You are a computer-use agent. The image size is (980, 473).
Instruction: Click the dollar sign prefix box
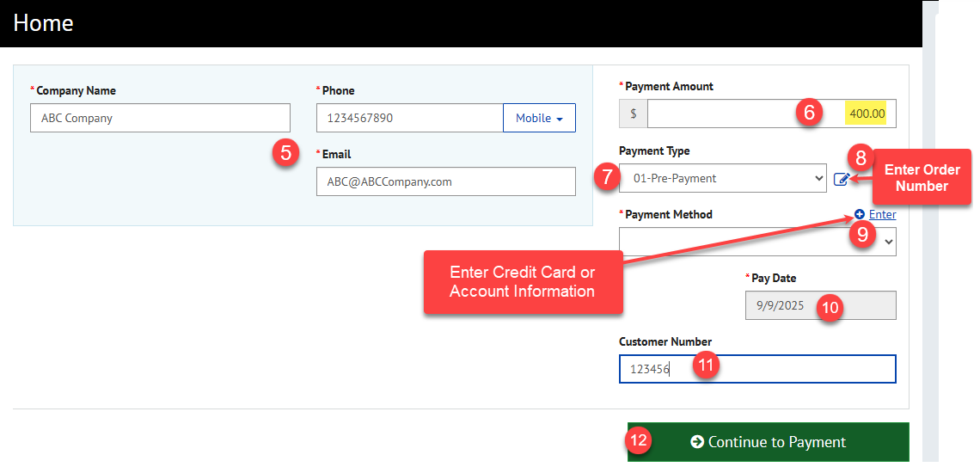point(634,114)
